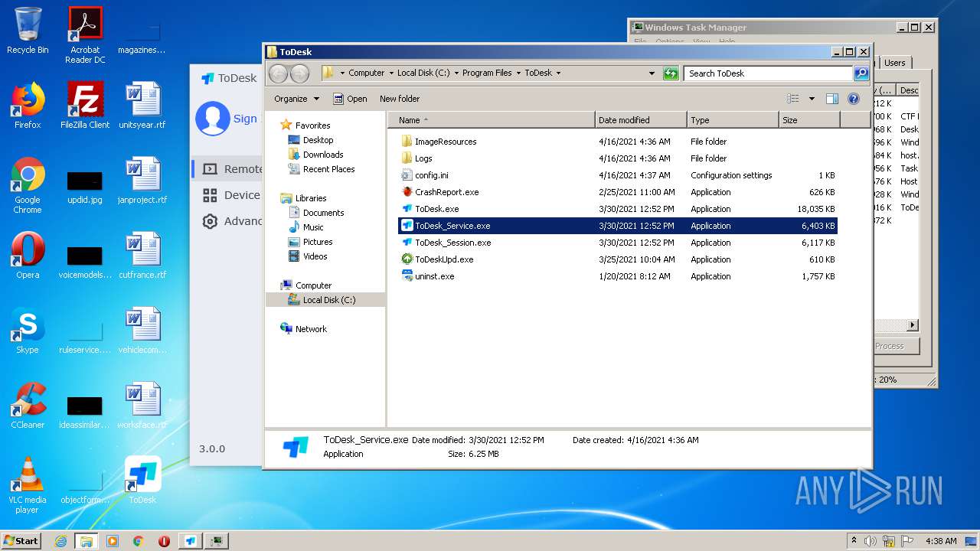Select Acrobat Reader DC desktop shortcut
Screen dimensions: 980x551
click(x=85, y=35)
